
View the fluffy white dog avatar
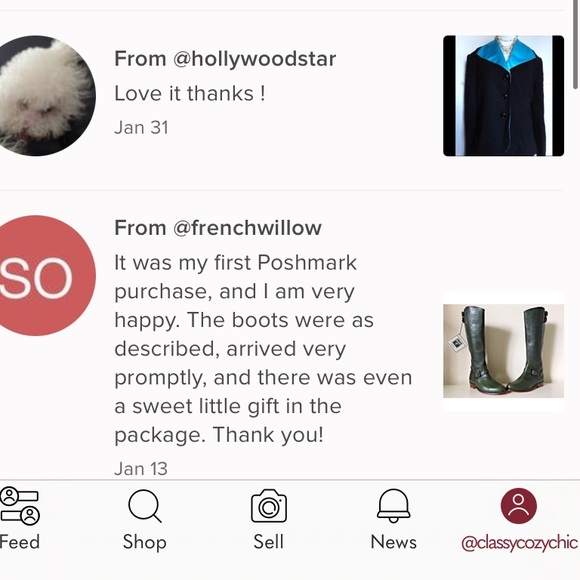46,95
